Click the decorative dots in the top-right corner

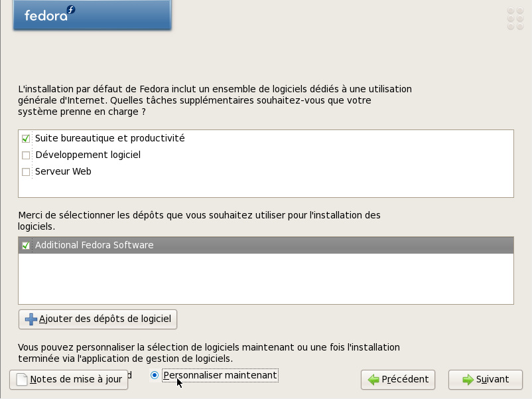point(515,19)
